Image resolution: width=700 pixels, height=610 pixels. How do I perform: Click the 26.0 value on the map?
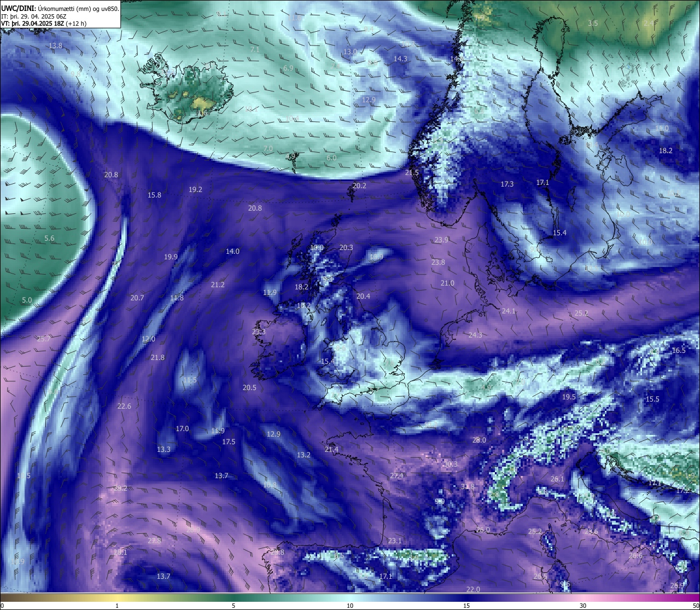[483, 530]
